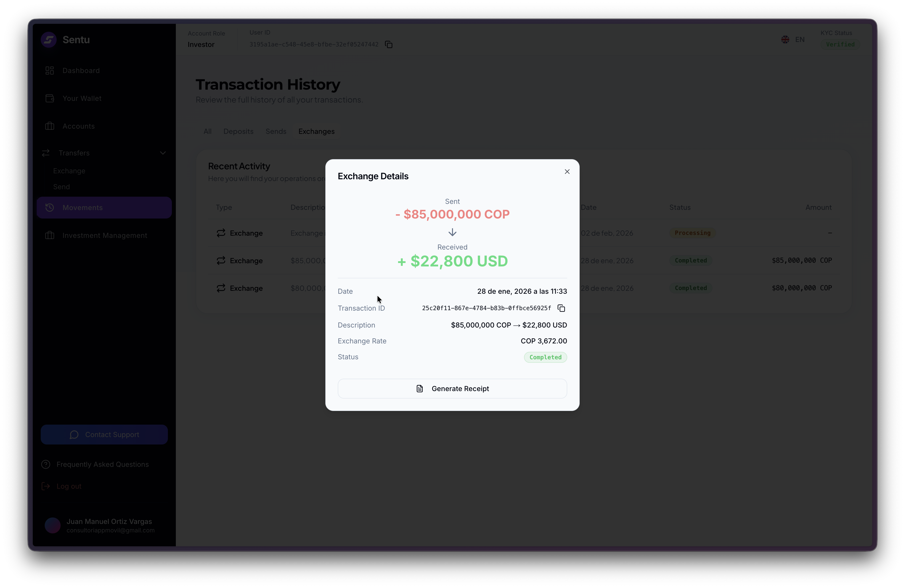The height and width of the screenshot is (588, 905).
Task: Log out of the account
Action: 69,486
